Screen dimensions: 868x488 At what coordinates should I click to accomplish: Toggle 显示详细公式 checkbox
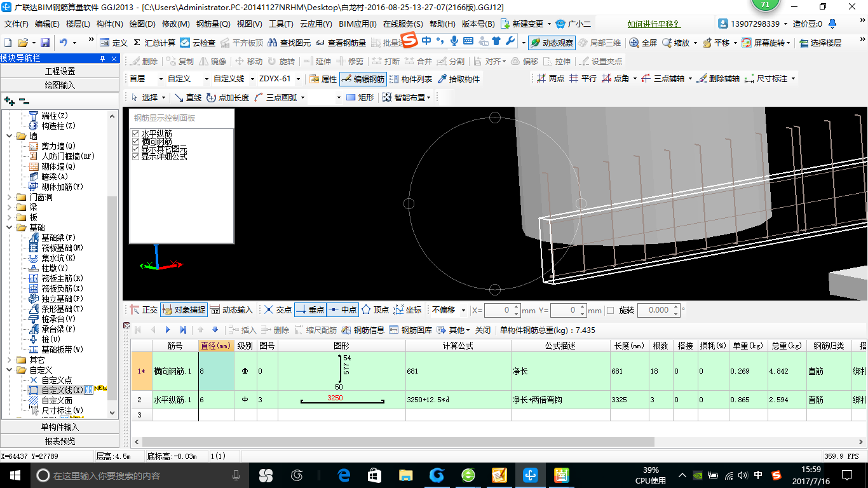(x=135, y=156)
